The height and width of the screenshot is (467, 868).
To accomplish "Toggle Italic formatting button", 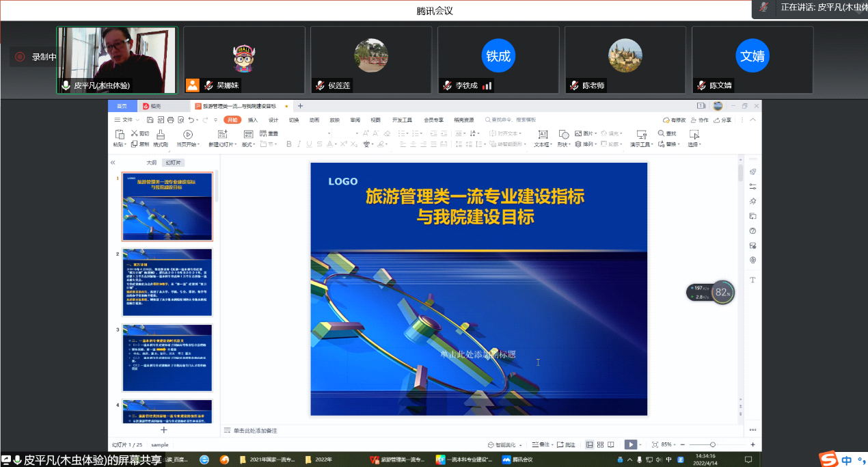I will click(x=299, y=144).
